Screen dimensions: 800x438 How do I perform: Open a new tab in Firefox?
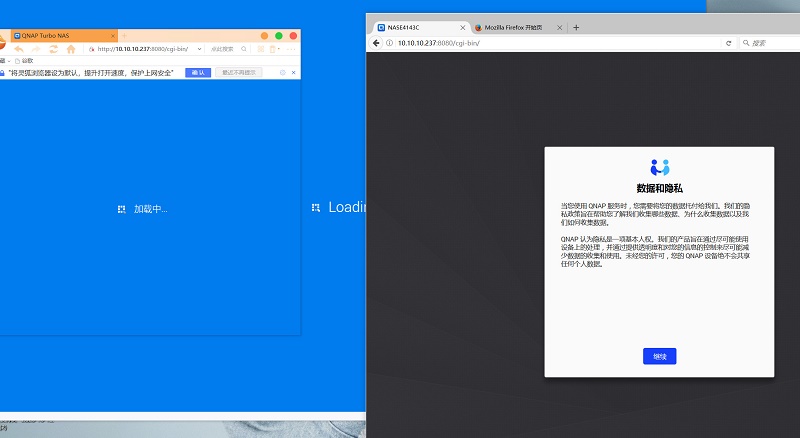pyautogui.click(x=576, y=28)
